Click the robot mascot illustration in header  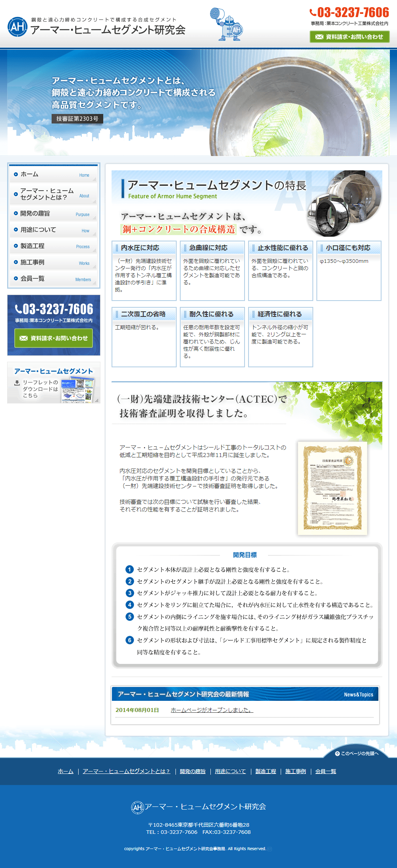227,24
